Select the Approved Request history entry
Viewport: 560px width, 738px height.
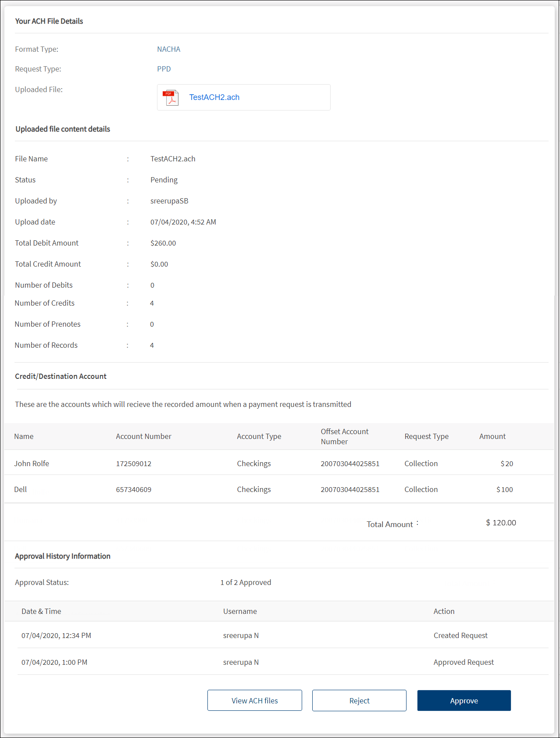click(x=464, y=662)
